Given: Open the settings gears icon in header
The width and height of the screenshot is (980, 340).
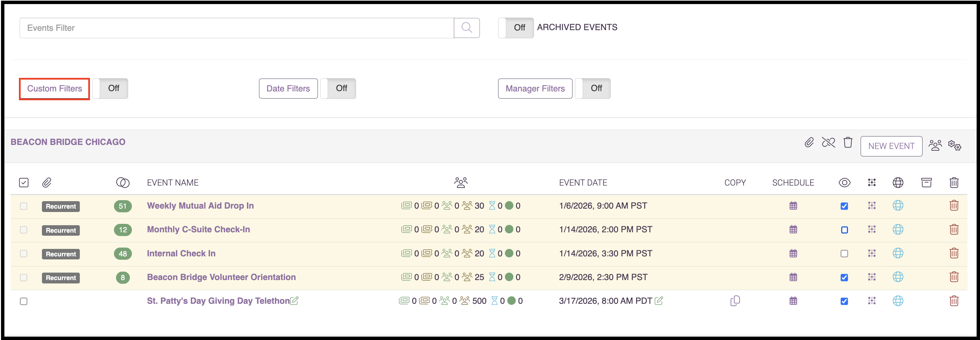Looking at the screenshot, I should click(954, 145).
